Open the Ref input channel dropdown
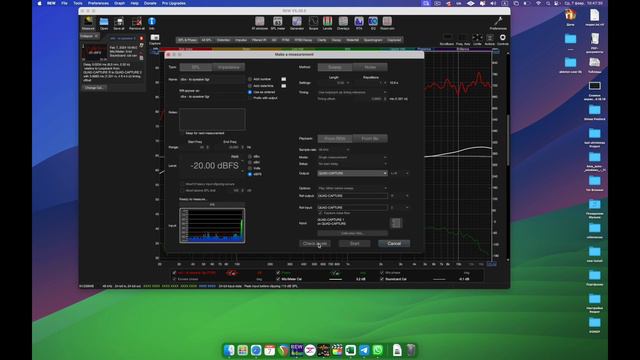The width and height of the screenshot is (640, 360). 400,208
